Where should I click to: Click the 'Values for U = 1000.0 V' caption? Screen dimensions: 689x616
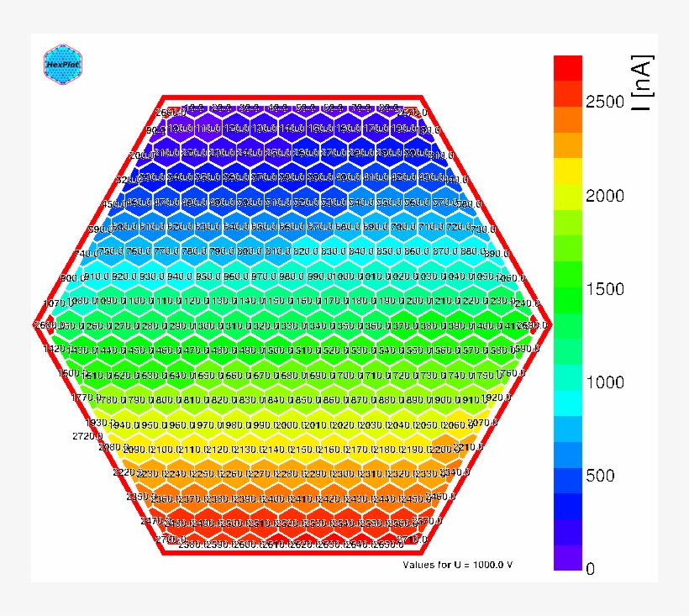pyautogui.click(x=457, y=564)
